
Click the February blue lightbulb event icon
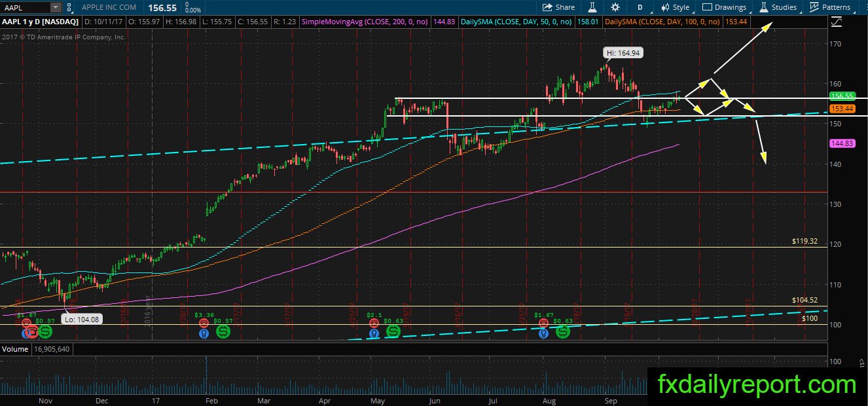pyautogui.click(x=204, y=333)
